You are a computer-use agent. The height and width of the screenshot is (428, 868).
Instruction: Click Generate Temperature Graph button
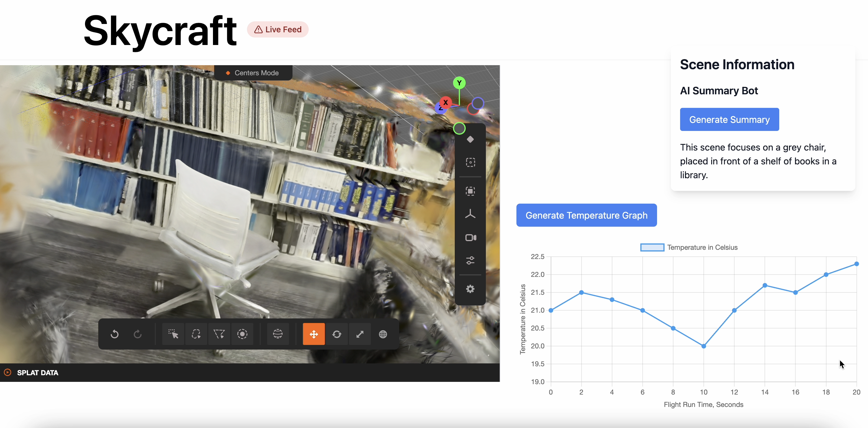pyautogui.click(x=587, y=215)
